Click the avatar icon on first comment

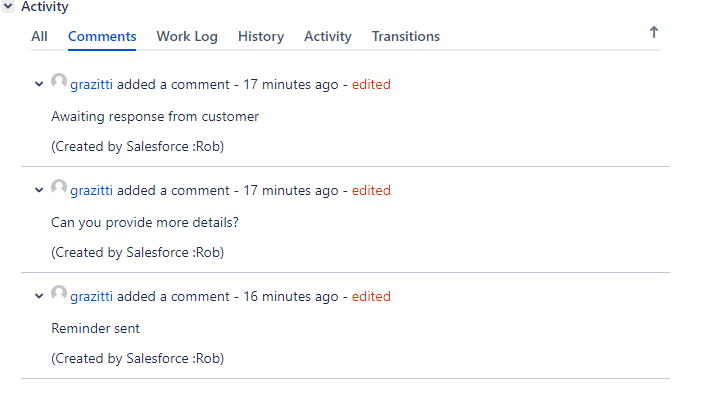tap(59, 82)
